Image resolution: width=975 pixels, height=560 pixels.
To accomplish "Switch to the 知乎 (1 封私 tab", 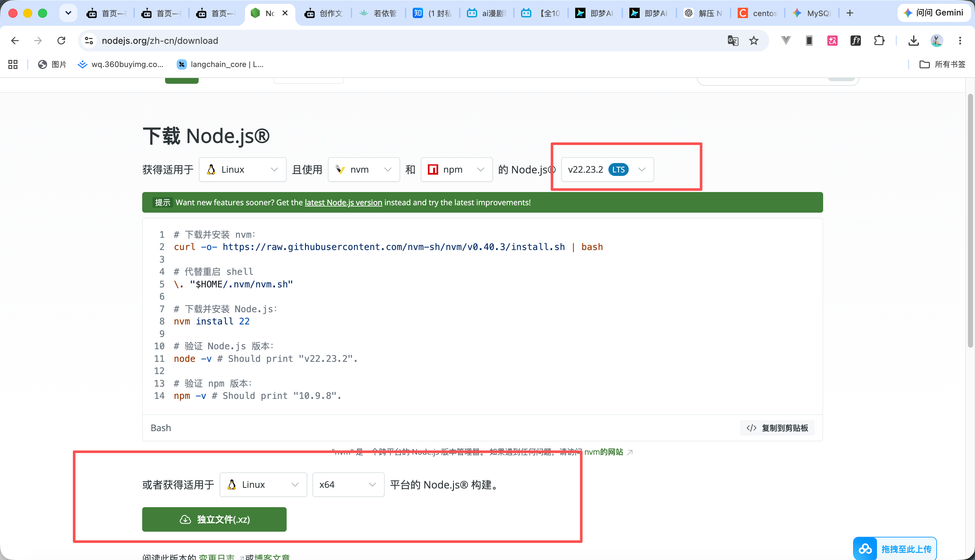I will pos(432,13).
